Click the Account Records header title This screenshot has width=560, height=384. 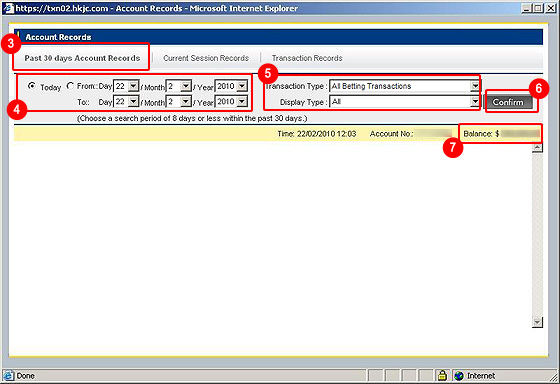pos(58,37)
